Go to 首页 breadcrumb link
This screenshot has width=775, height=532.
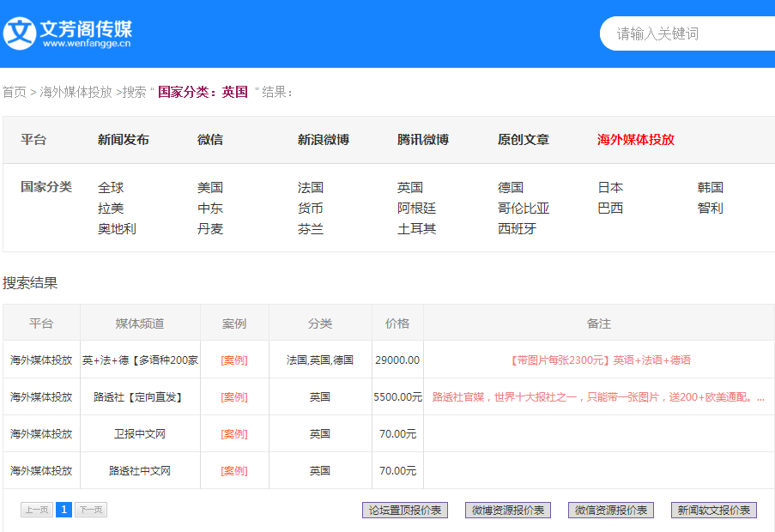(x=14, y=92)
